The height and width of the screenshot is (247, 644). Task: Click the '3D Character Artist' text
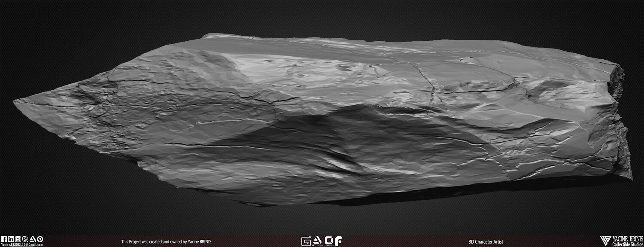pos(486,242)
